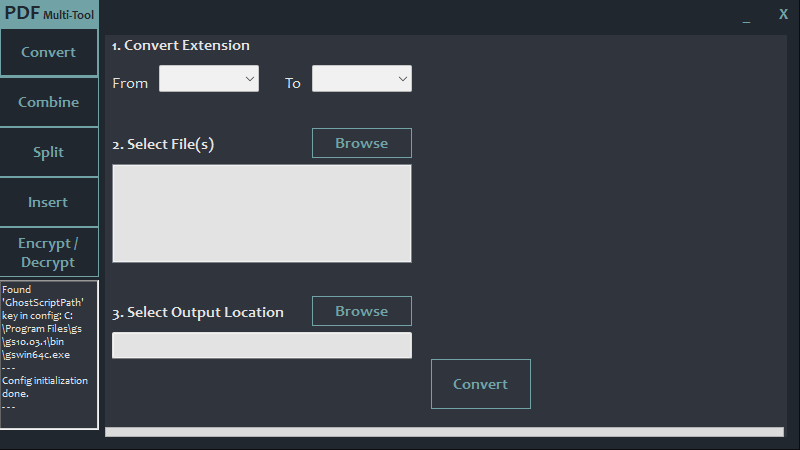Image resolution: width=800 pixels, height=450 pixels.
Task: Click the '2. Select File(s)' heading
Action: (163, 144)
